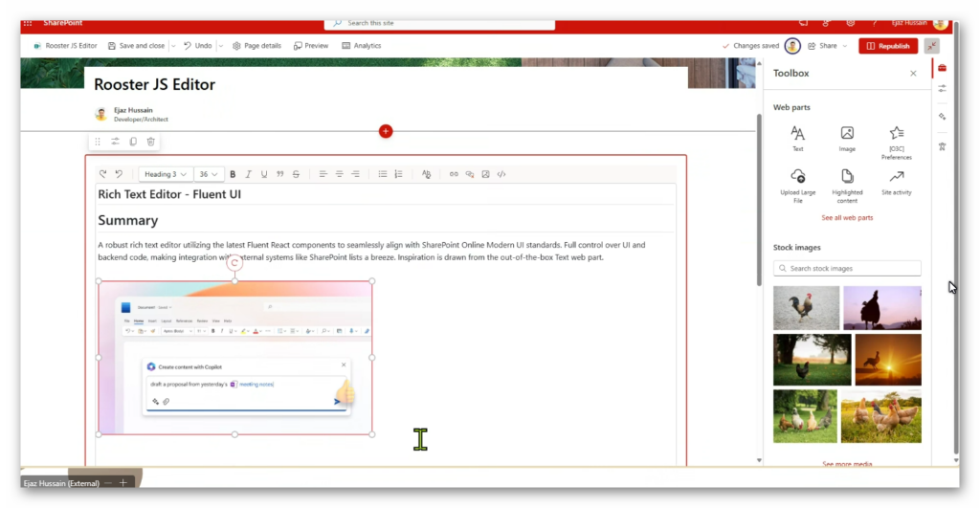Open the Heading 3 style dropdown
The image size is (980, 508).
[165, 174]
